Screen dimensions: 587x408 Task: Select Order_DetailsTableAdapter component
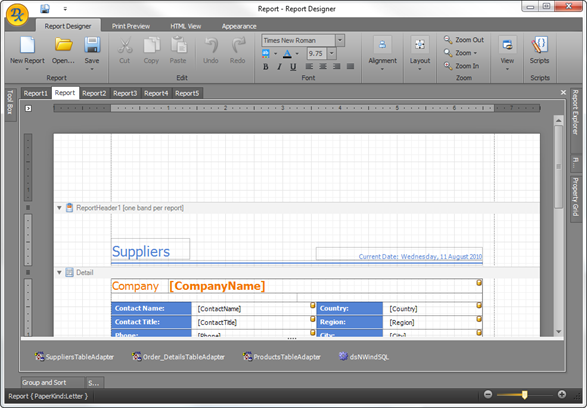pyautogui.click(x=178, y=357)
